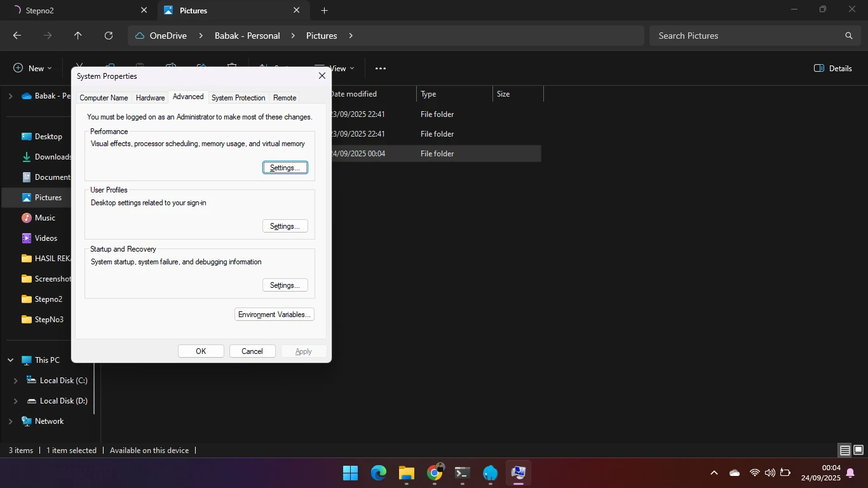
Task: Toggle the Details pane button
Action: coord(832,68)
